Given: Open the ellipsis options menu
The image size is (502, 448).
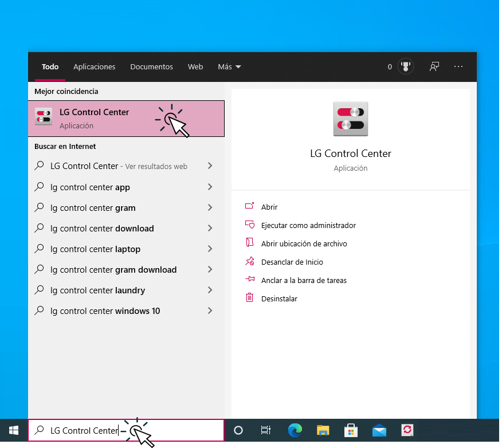Looking at the screenshot, I should click(x=458, y=66).
